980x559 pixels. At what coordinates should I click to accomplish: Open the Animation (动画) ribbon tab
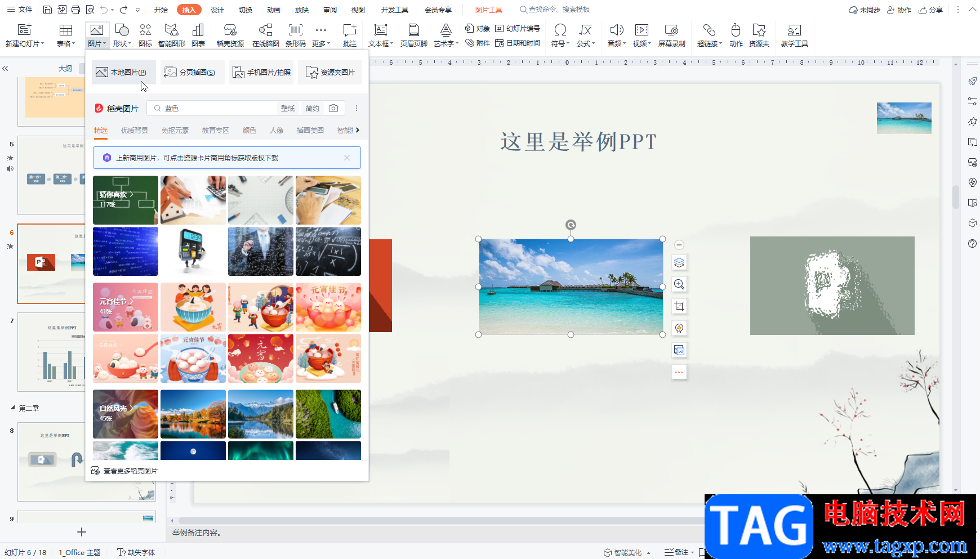click(x=274, y=10)
